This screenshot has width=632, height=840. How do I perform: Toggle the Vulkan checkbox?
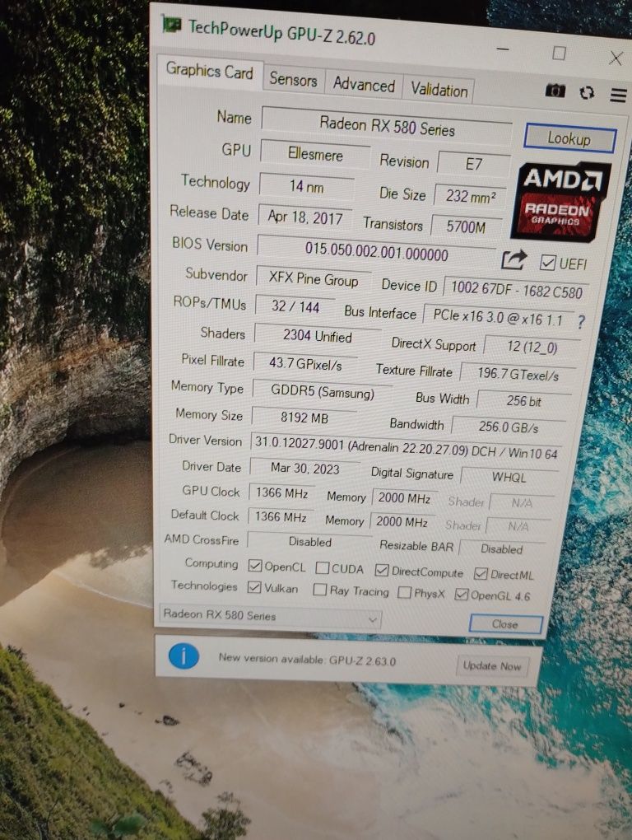[253, 587]
